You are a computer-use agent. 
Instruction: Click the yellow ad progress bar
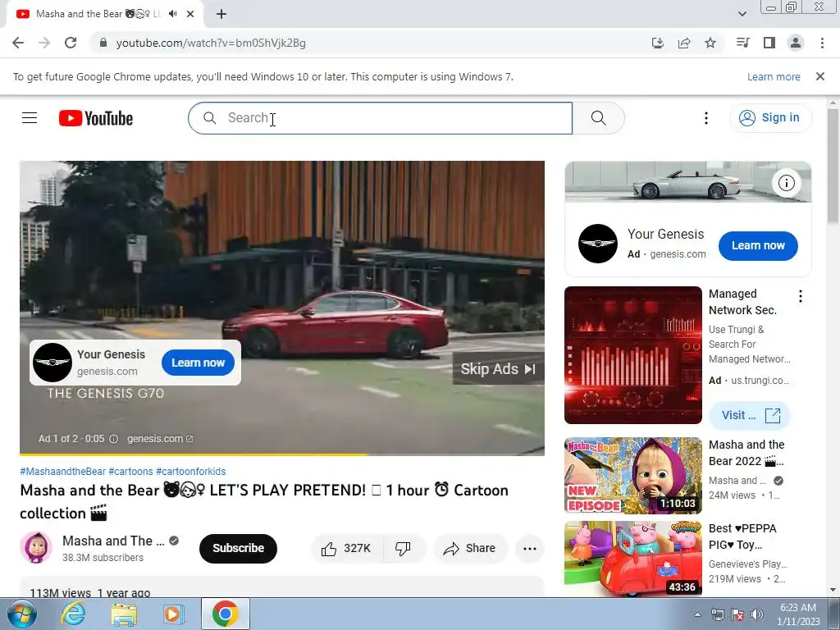194,454
